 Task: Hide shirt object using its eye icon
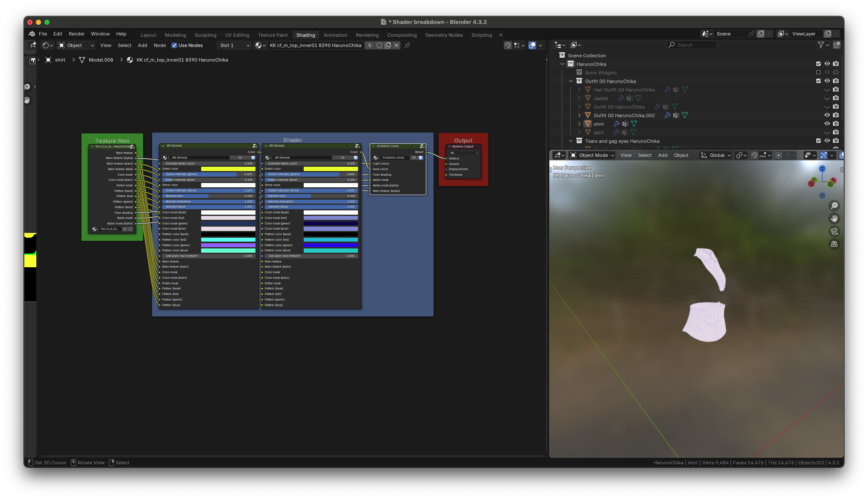coord(827,124)
